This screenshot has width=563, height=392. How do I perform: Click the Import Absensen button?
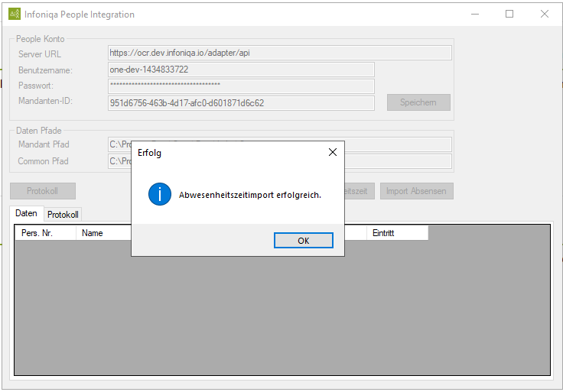416,191
